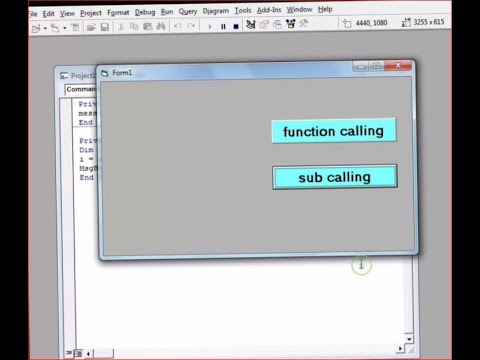
Task: Open the Add-Ins menu
Action: pyautogui.click(x=269, y=10)
